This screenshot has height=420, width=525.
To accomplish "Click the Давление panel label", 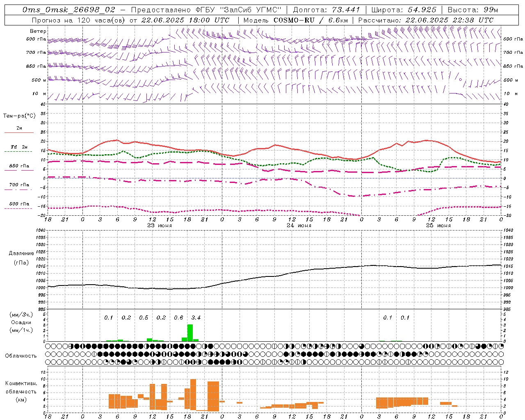I will pyautogui.click(x=21, y=253).
